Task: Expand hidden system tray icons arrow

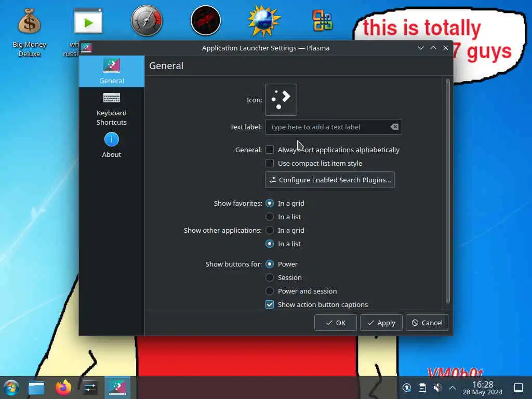Action: (x=453, y=388)
